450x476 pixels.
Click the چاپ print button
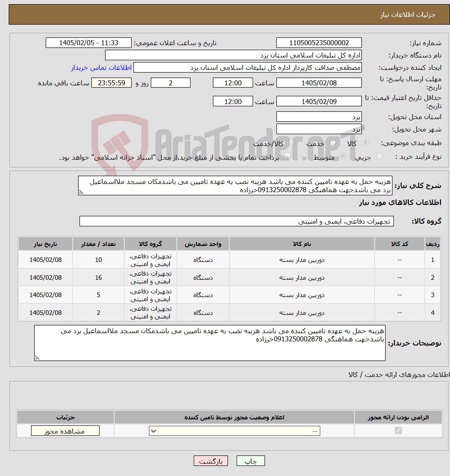coord(251,461)
